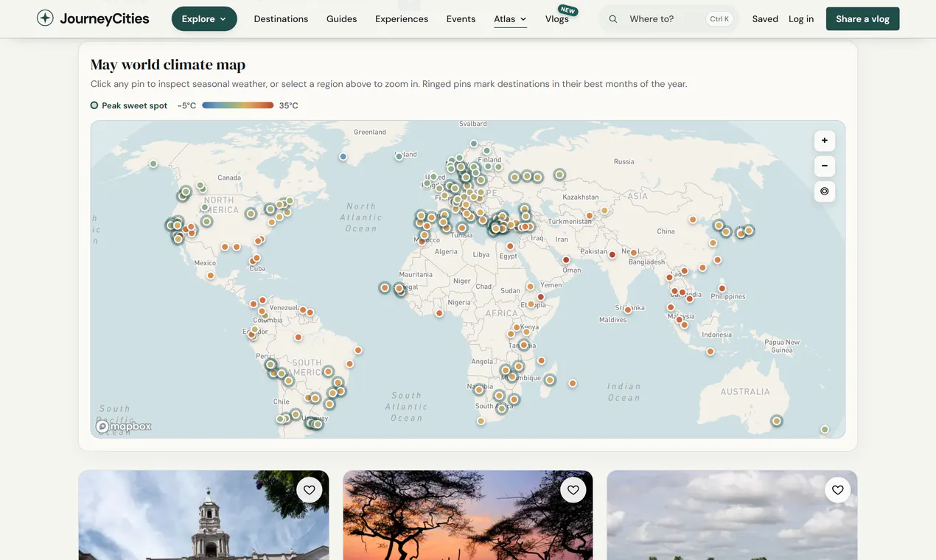Select the pin south of Indonesia label
This screenshot has height=560, width=936.
click(x=710, y=351)
